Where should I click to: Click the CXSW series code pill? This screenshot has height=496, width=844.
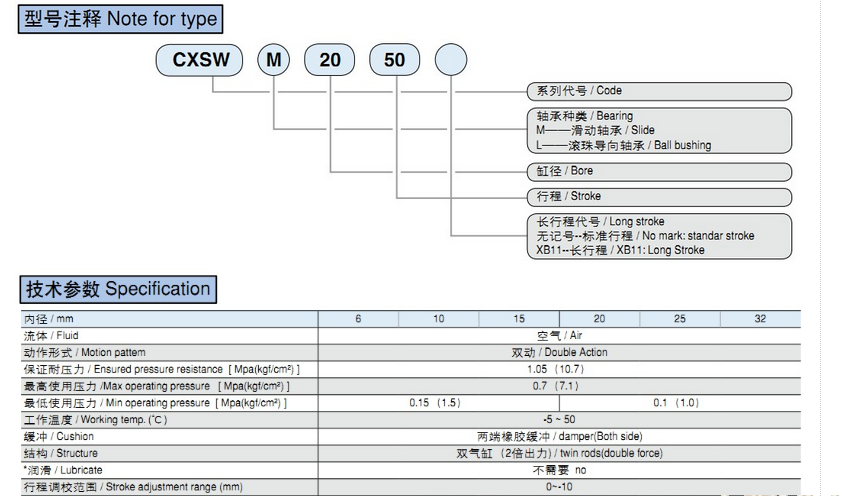pyautogui.click(x=201, y=60)
